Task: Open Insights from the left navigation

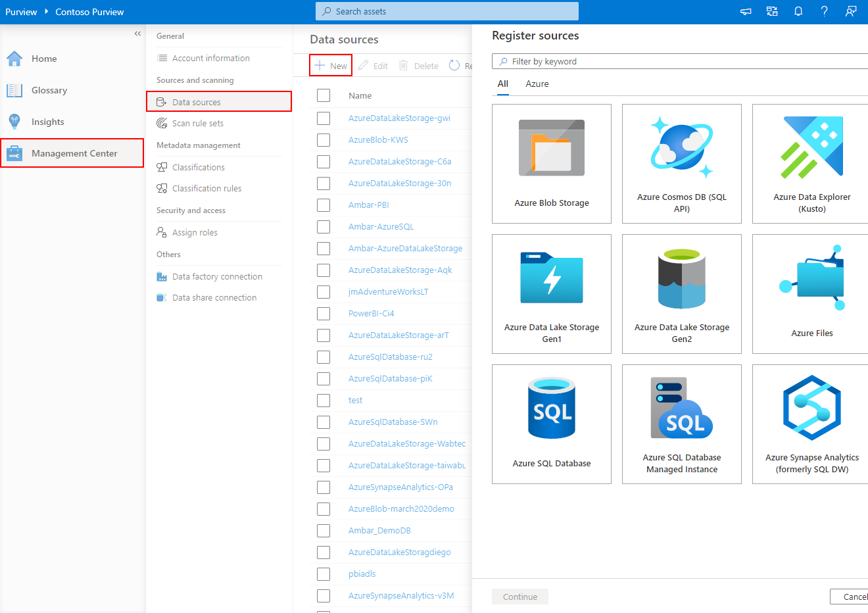Action: (x=14, y=122)
